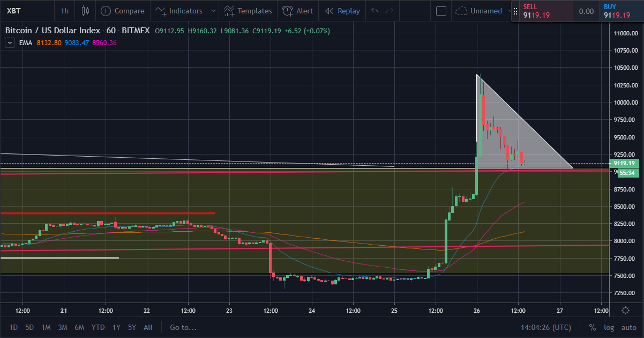644x338 pixels.
Task: Toggle log scale mode
Action: pos(609,327)
